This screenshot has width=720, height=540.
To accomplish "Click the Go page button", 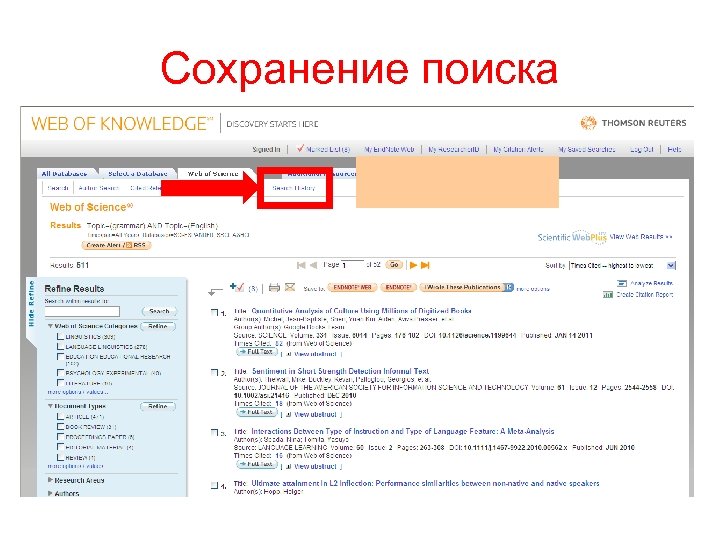I will 394,264.
